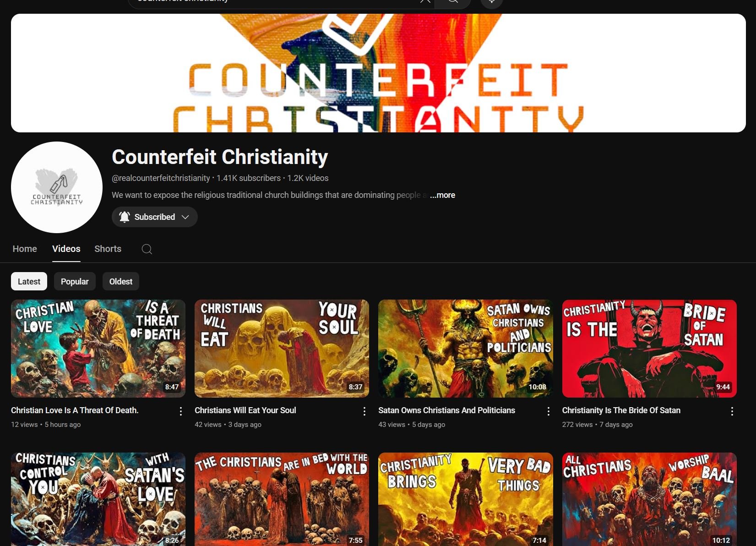Click the Satan Owns Christians And Politicians thumbnail
The image size is (756, 546).
pos(466,349)
